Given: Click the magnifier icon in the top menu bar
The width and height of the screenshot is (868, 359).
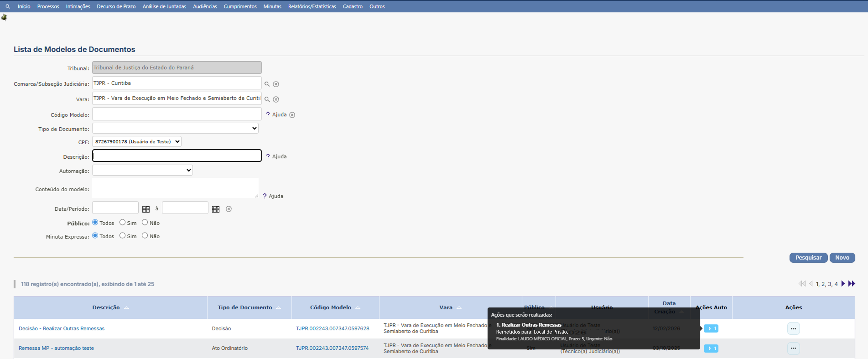Looking at the screenshot, I should pos(8,6).
